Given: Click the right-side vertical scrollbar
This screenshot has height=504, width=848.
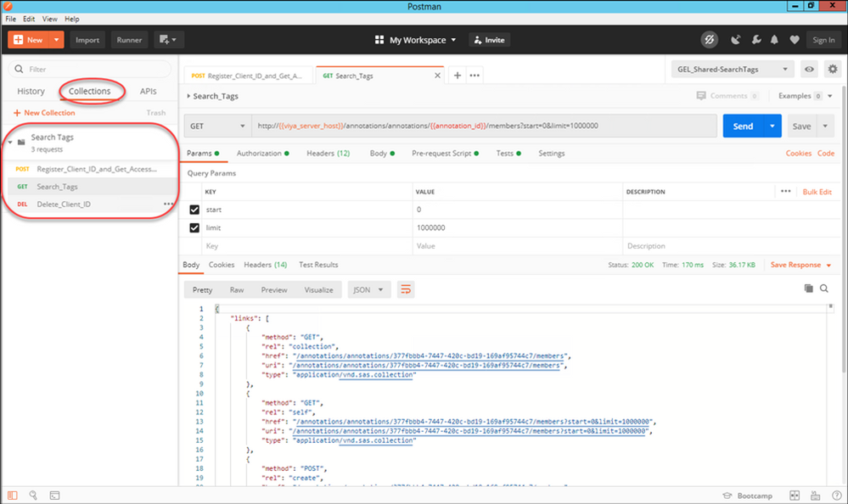Looking at the screenshot, I should click(844, 229).
